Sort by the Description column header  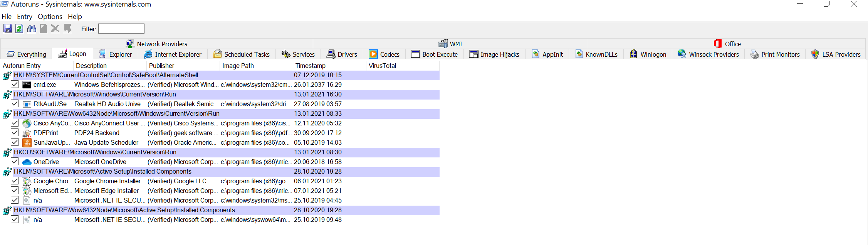(111, 66)
